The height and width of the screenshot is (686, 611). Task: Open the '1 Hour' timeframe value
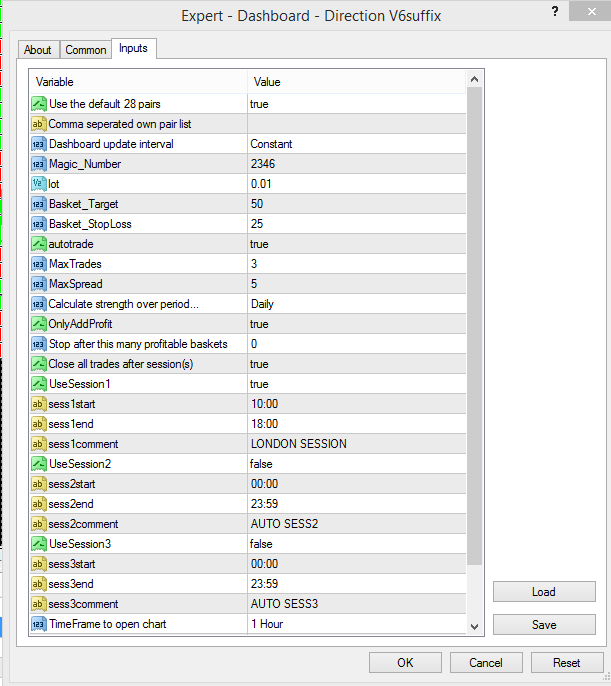pyautogui.click(x=356, y=624)
